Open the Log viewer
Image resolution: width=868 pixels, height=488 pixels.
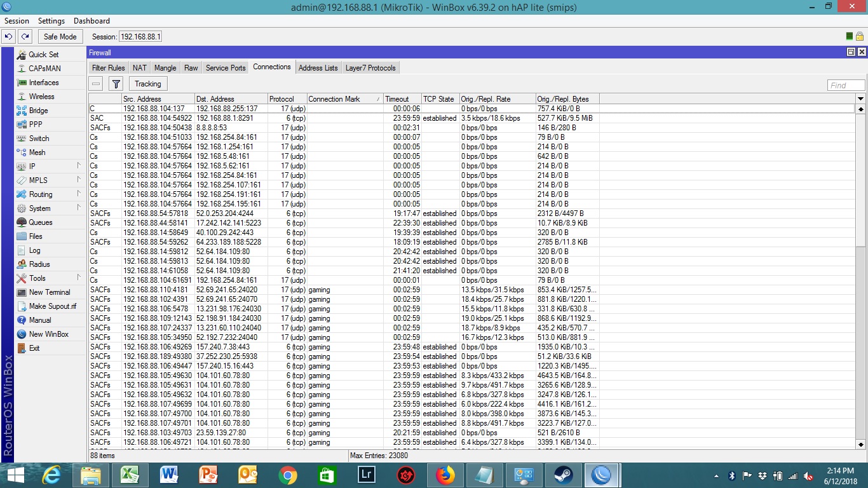(34, 250)
